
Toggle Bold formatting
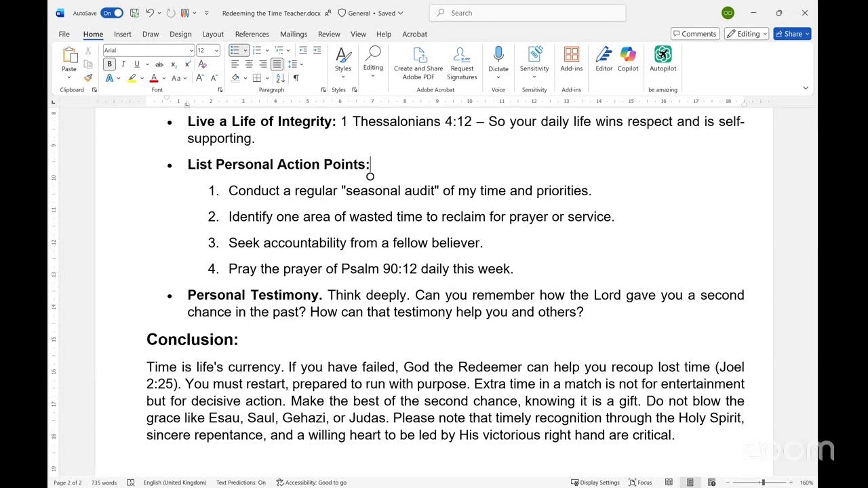pos(109,64)
